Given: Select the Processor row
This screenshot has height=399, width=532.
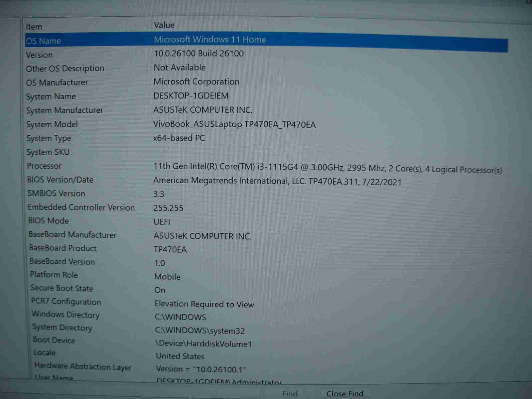Looking at the screenshot, I should pyautogui.click(x=44, y=166).
